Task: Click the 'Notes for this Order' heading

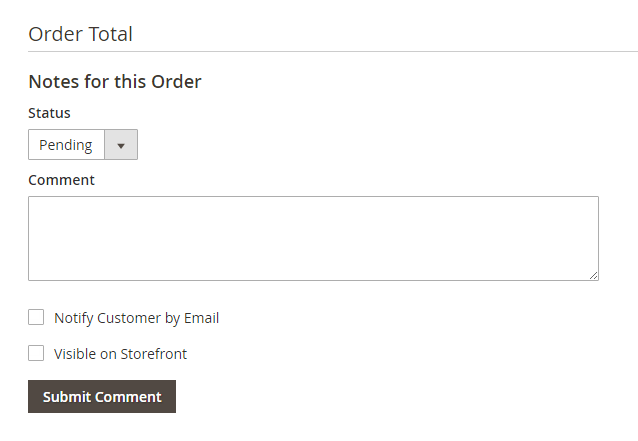Action: (x=115, y=81)
